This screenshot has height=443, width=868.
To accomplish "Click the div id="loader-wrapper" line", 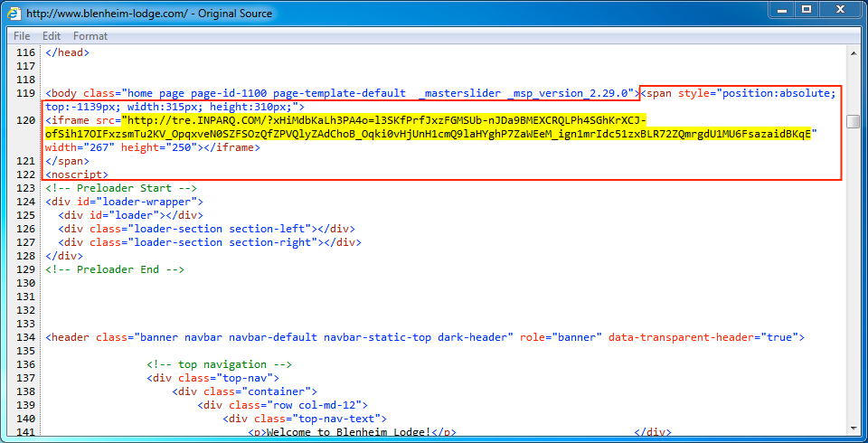I will pyautogui.click(x=124, y=202).
